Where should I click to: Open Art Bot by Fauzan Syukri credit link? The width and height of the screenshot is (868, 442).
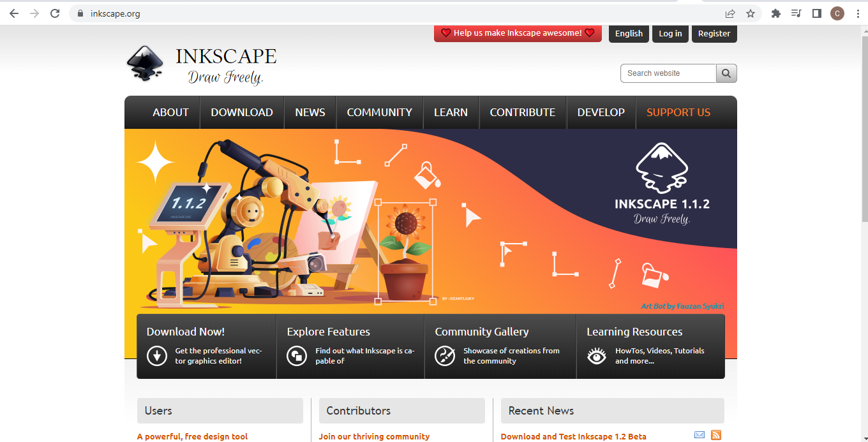click(x=682, y=306)
